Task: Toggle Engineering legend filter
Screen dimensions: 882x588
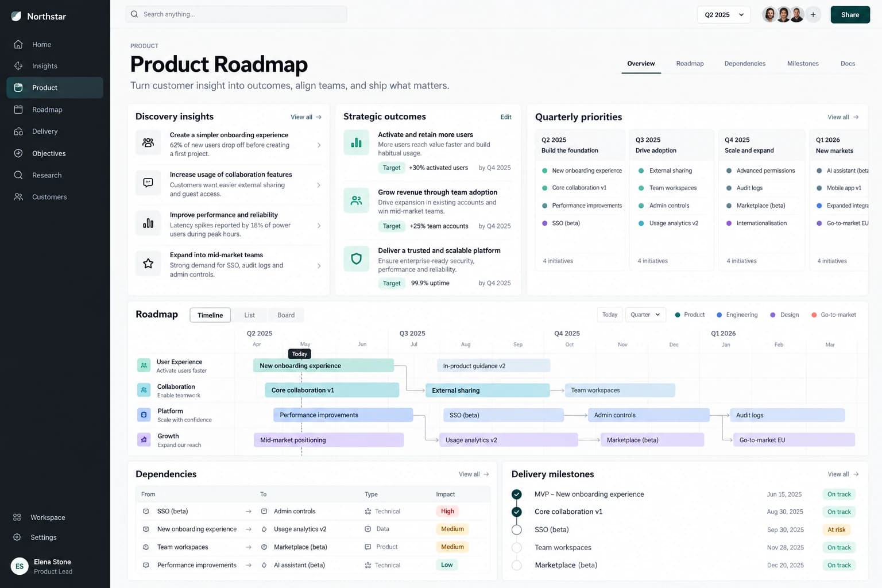Action: pos(737,315)
